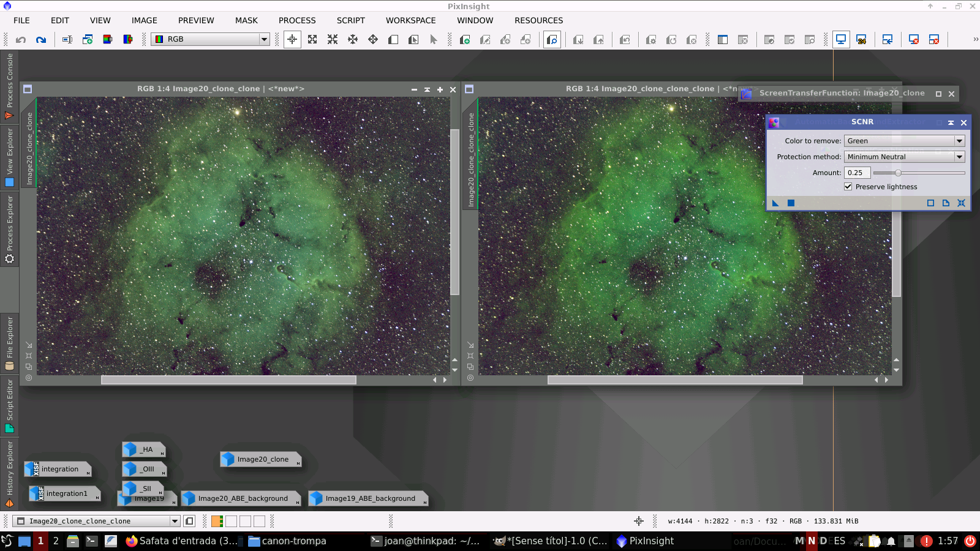Click the Amount slider handle in SCNR
Screen dimensions: 980x551
(898, 173)
